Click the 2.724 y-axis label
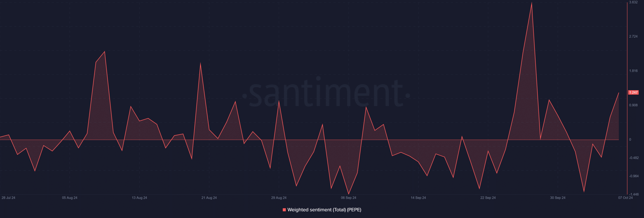 pos(633,36)
